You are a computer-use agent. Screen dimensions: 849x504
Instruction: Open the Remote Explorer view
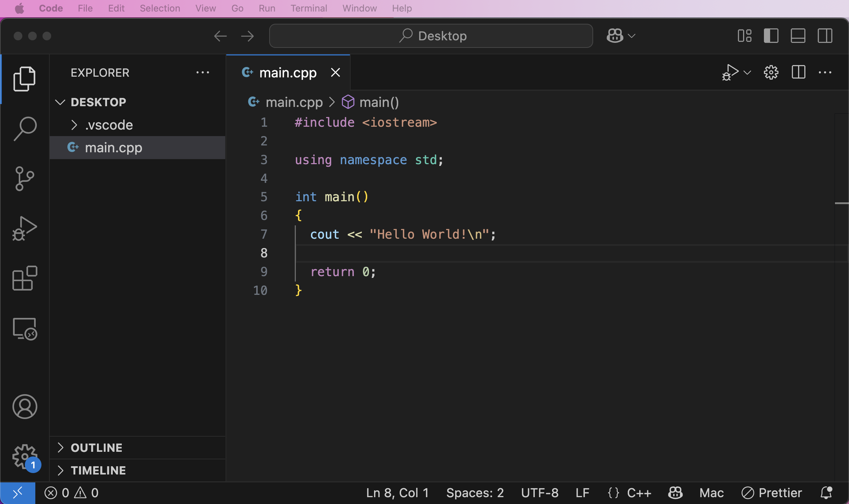click(x=25, y=329)
